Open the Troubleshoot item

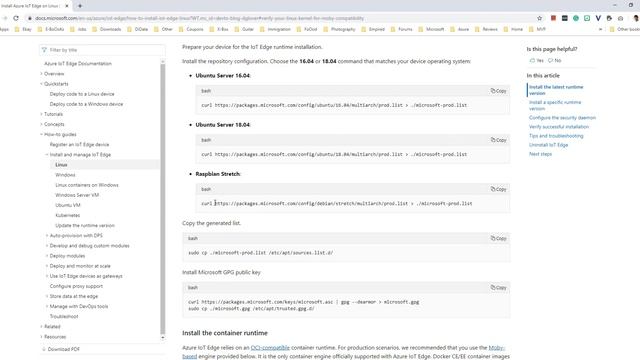64,316
